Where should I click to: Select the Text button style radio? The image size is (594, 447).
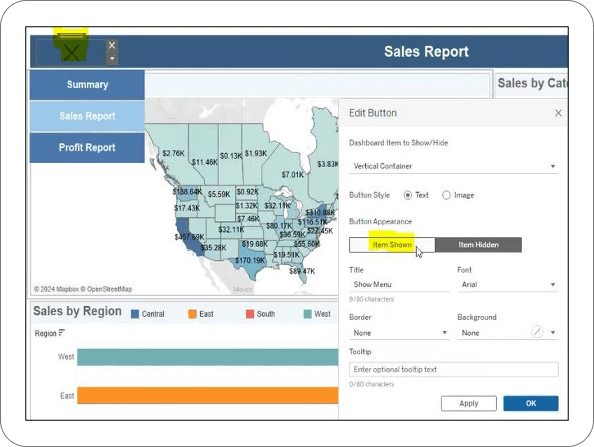[x=408, y=195]
